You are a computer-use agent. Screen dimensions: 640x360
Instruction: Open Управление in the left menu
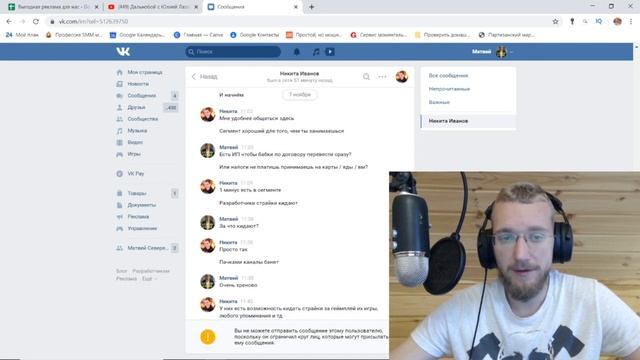[142, 229]
